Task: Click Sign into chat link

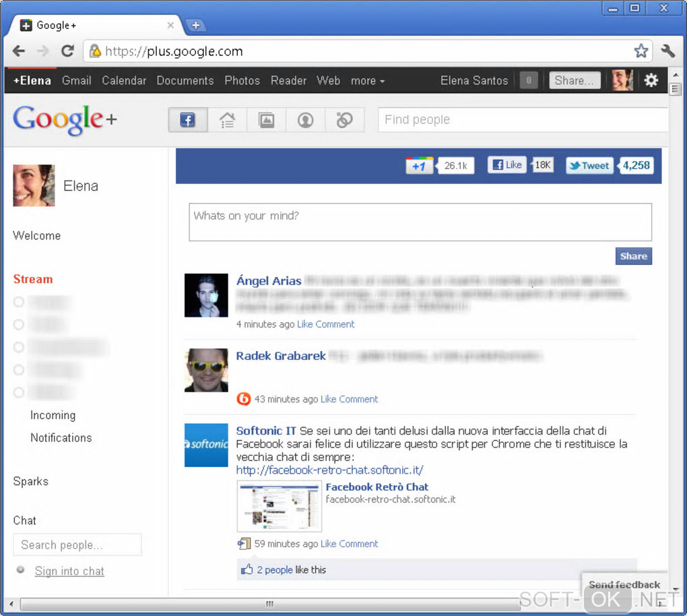Action: click(x=69, y=571)
